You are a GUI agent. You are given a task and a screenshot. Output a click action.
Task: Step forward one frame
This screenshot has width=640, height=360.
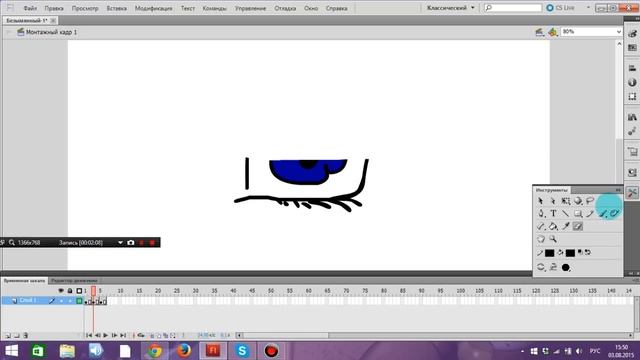tap(114, 335)
